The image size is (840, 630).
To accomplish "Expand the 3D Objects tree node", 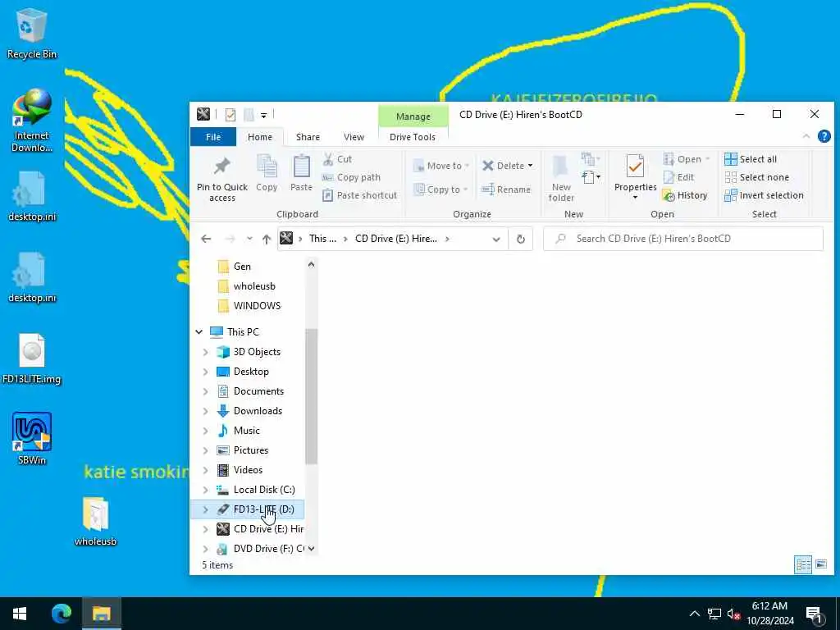I will [x=206, y=352].
